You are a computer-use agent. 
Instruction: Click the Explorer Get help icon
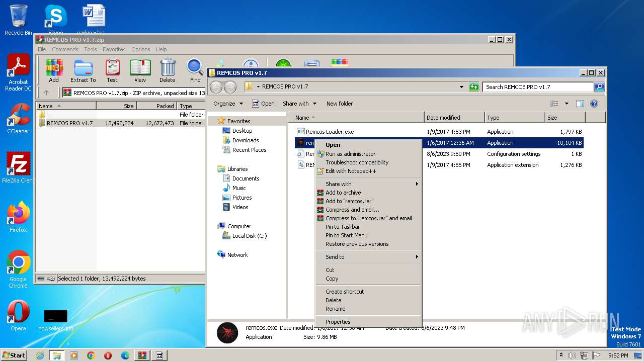[594, 104]
